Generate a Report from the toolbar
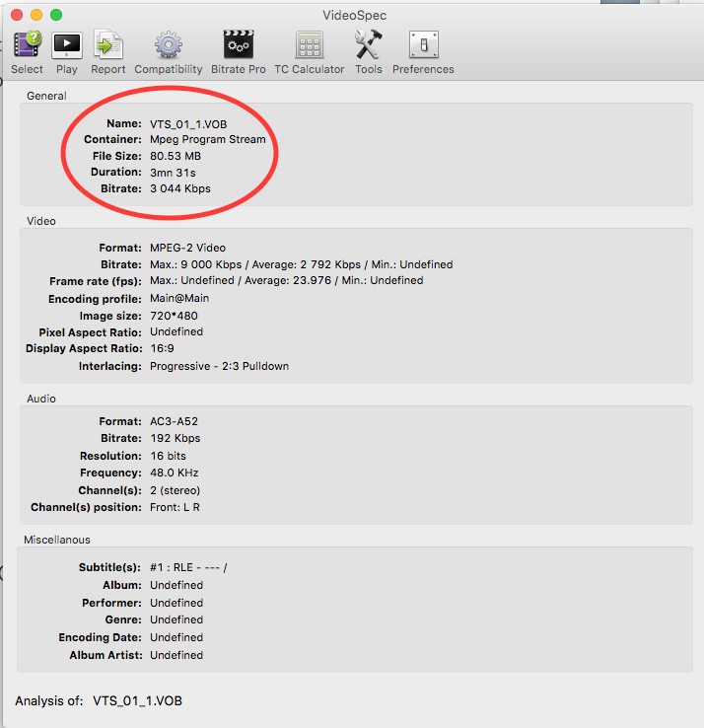 point(108,45)
